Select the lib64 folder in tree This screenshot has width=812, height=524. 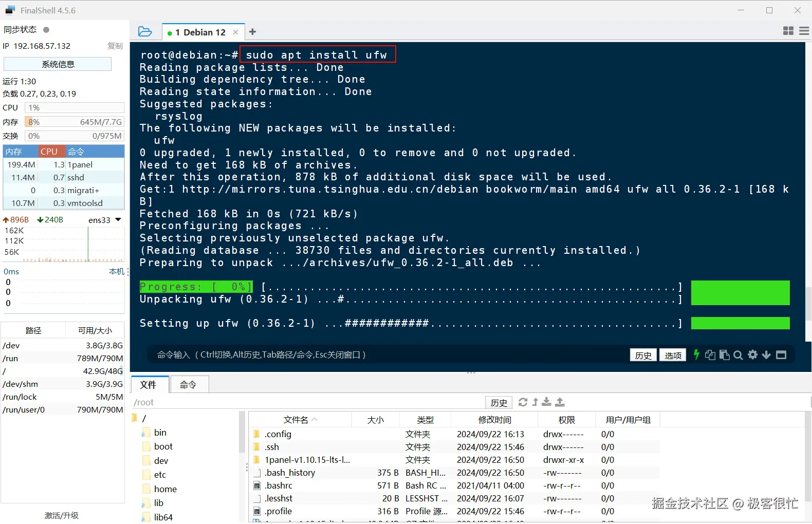tap(163, 517)
